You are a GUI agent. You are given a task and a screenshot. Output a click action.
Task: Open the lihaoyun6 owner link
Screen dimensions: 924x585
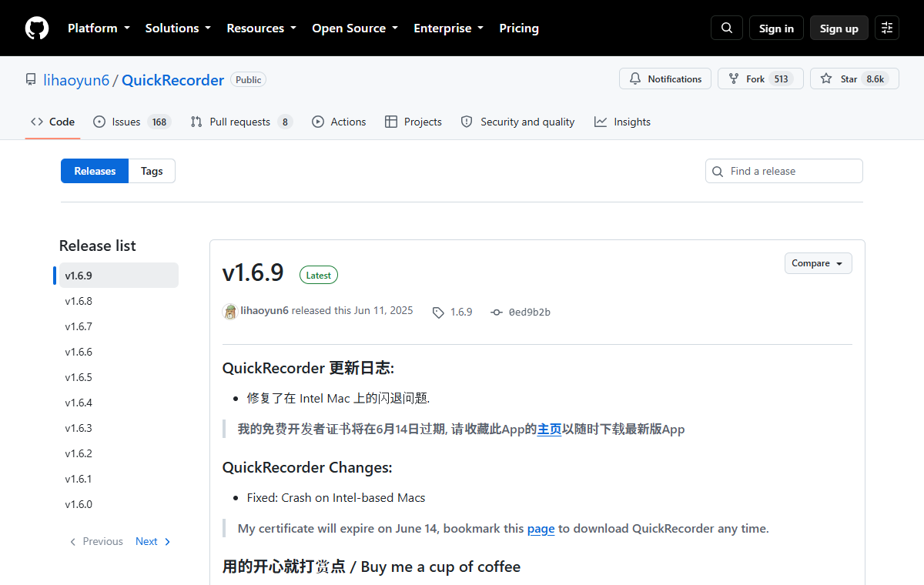[76, 80]
